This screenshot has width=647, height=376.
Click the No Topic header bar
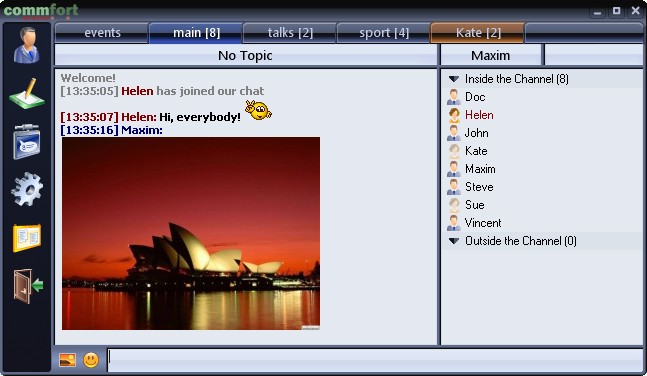[246, 55]
